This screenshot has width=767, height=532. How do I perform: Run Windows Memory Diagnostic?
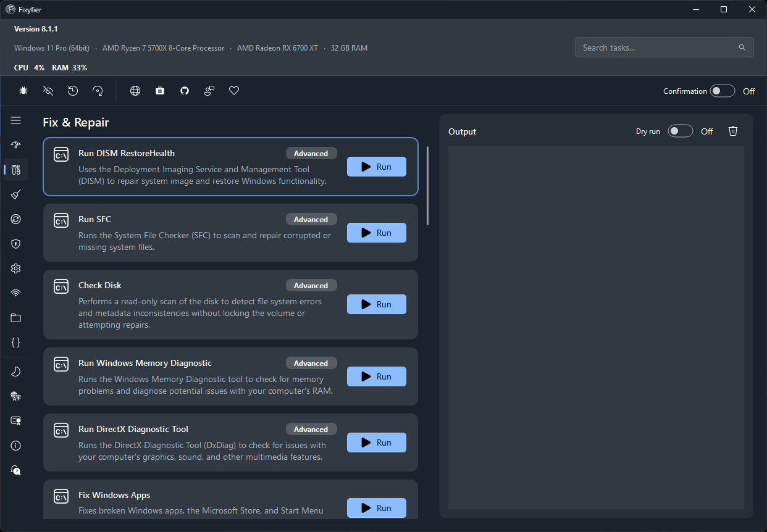377,376
